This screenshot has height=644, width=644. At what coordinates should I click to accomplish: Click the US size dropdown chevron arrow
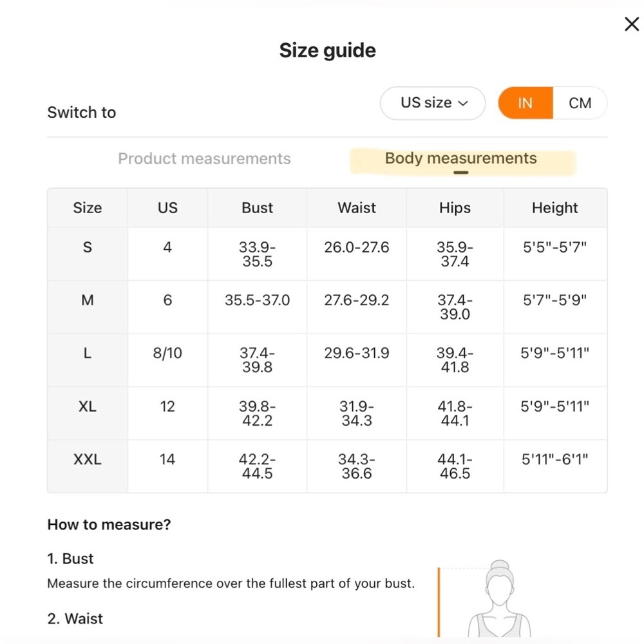coord(463,104)
